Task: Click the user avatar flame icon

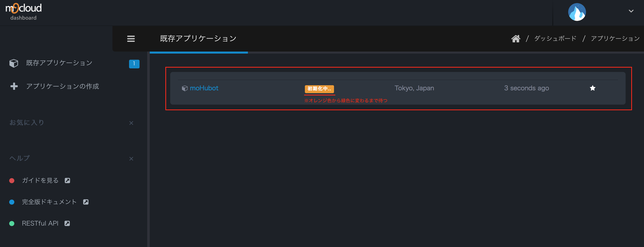Action: tap(577, 12)
